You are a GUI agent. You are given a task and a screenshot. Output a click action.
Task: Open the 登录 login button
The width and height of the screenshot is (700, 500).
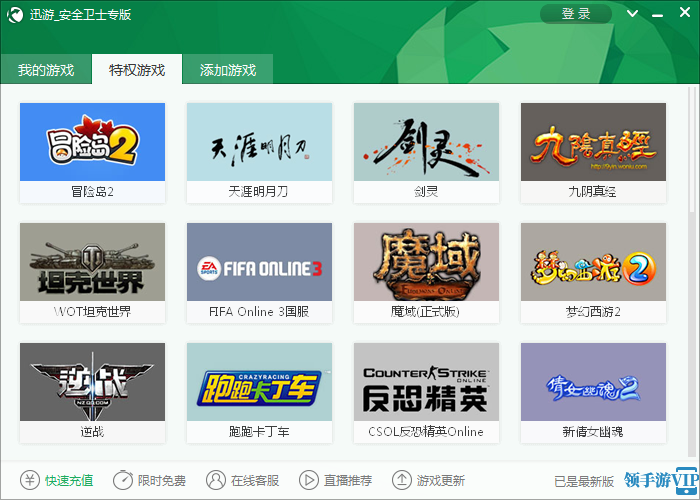[576, 14]
